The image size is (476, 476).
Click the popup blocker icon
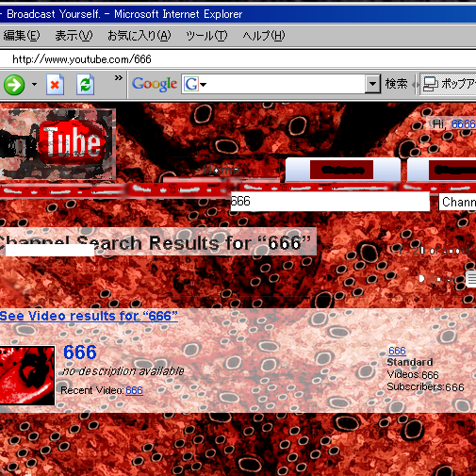[x=431, y=84]
